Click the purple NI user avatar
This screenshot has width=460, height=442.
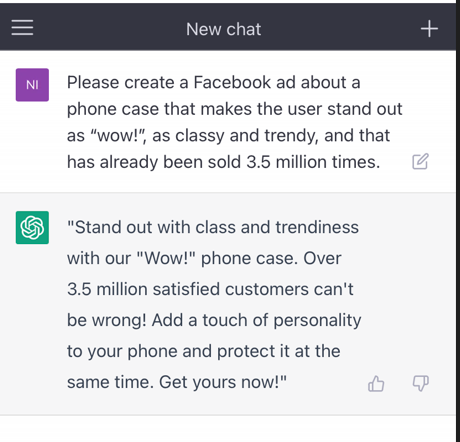tap(32, 85)
